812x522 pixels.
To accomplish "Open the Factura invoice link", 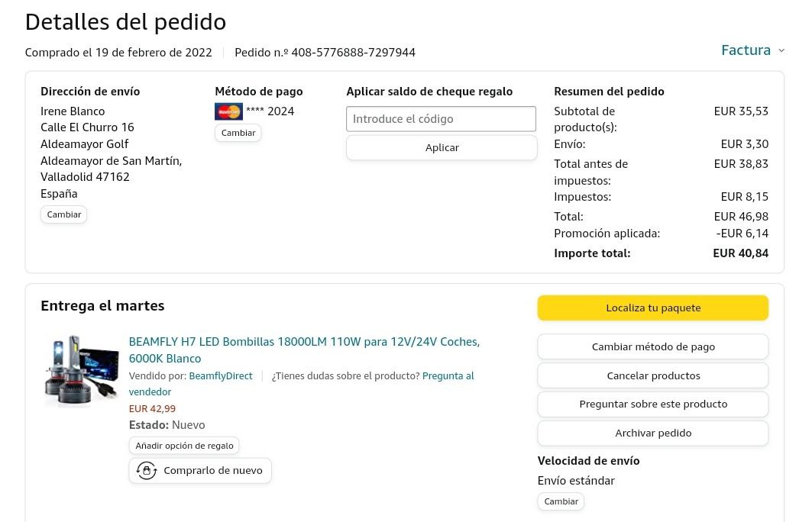I will pos(746,50).
